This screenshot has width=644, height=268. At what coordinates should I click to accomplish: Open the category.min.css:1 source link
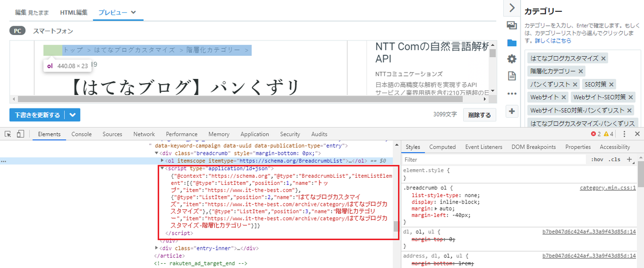click(608, 189)
